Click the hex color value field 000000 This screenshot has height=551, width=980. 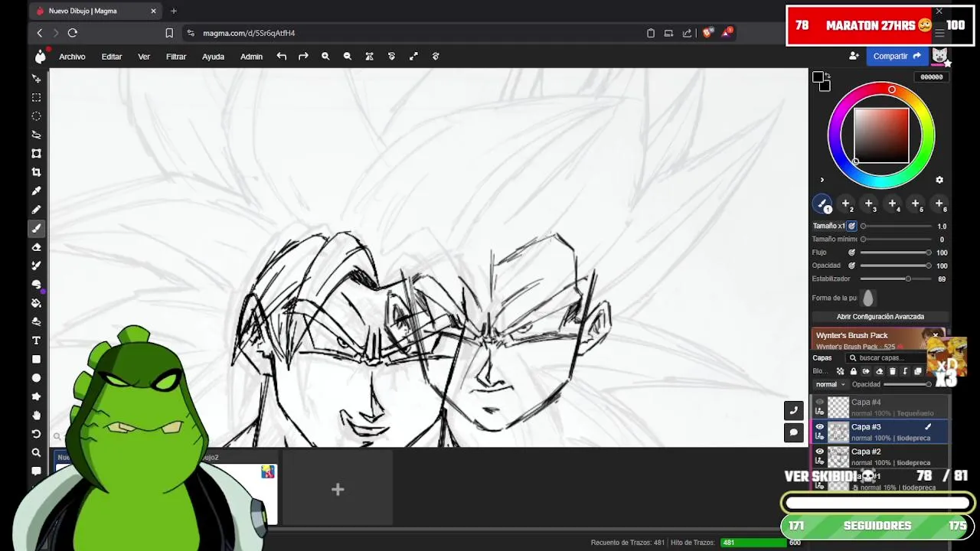(x=932, y=77)
